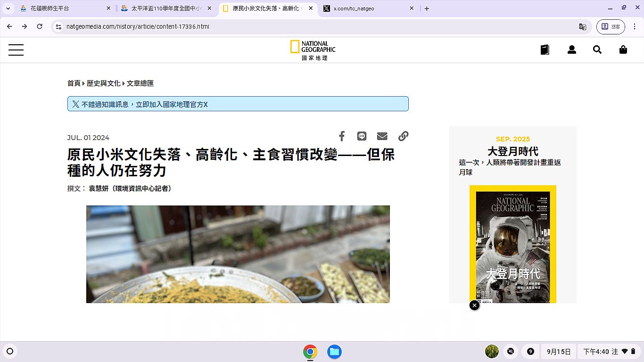
Task: Open the Files app in the shelf
Action: pyautogui.click(x=334, y=352)
